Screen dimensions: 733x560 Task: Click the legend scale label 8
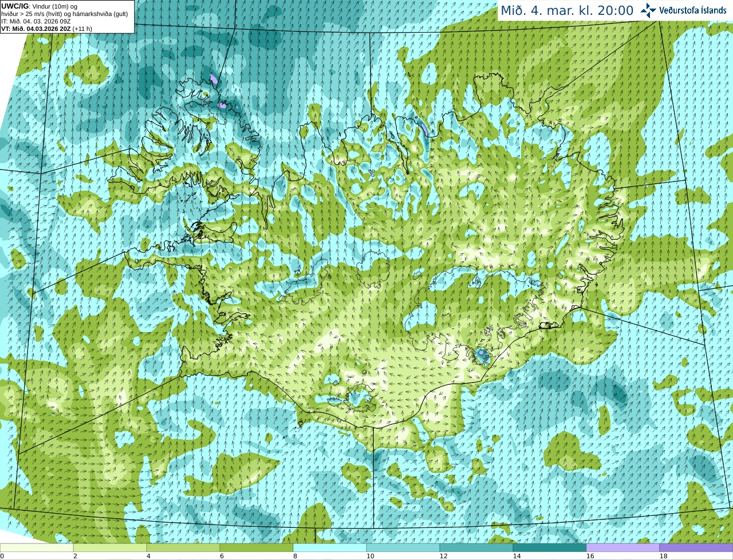click(295, 556)
